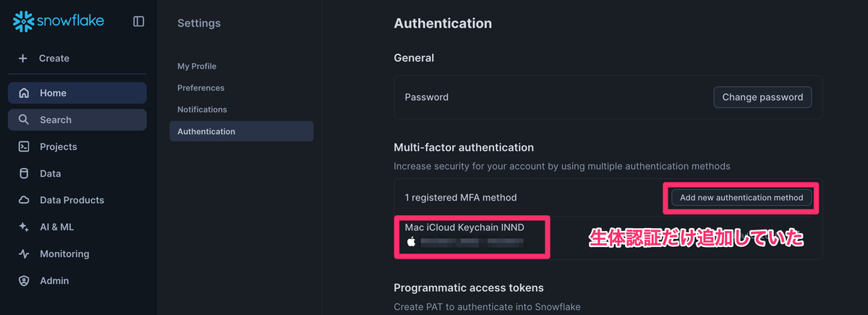Select Authentication in Settings menu
868x315 pixels.
click(x=241, y=131)
